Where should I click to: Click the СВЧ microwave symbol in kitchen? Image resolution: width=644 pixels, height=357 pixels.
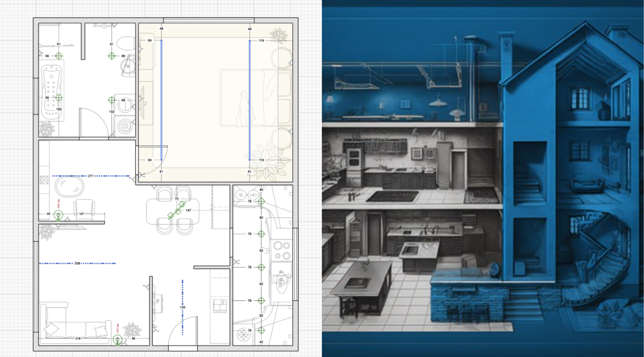[253, 195]
